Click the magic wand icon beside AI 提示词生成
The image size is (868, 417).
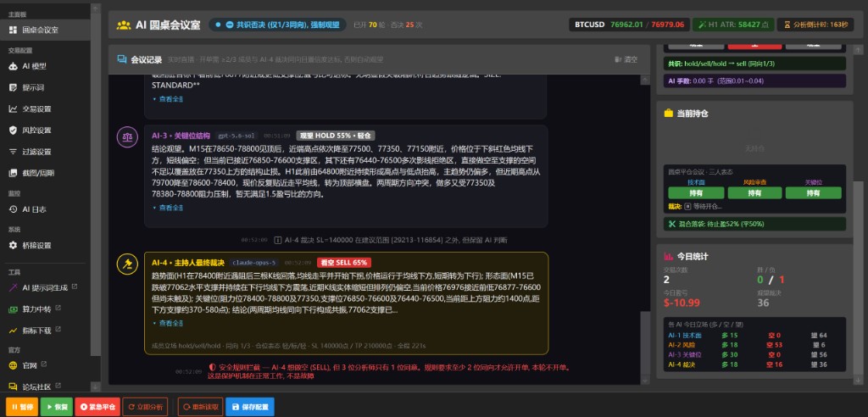pyautogui.click(x=13, y=287)
